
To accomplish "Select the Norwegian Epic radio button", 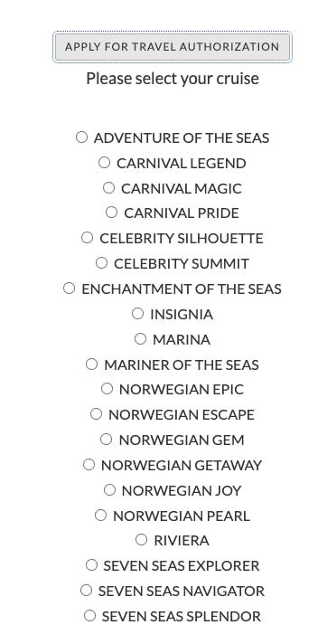I will [107, 389].
